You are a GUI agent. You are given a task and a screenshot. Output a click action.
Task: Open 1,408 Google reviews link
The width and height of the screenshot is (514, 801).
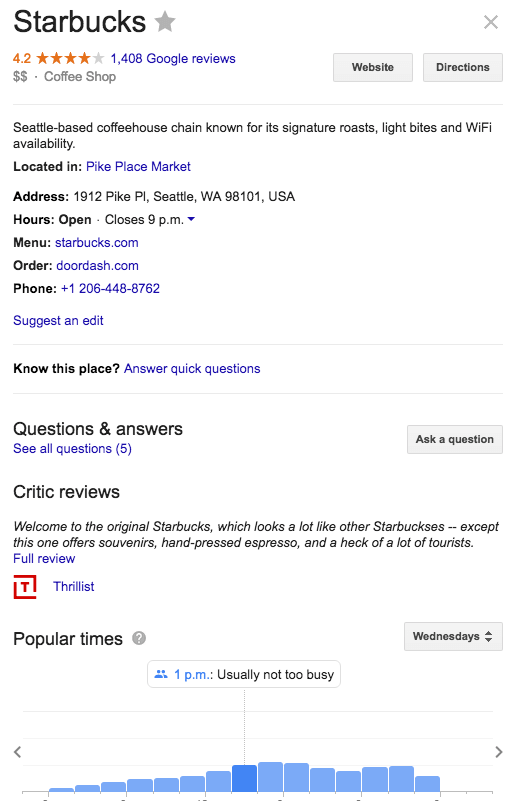tap(173, 58)
